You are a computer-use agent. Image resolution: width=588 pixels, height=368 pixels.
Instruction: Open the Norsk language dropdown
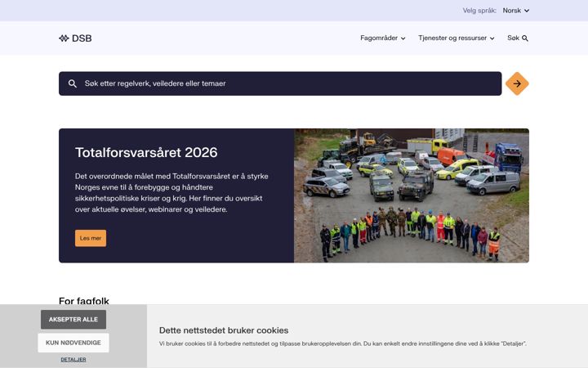pyautogui.click(x=516, y=11)
